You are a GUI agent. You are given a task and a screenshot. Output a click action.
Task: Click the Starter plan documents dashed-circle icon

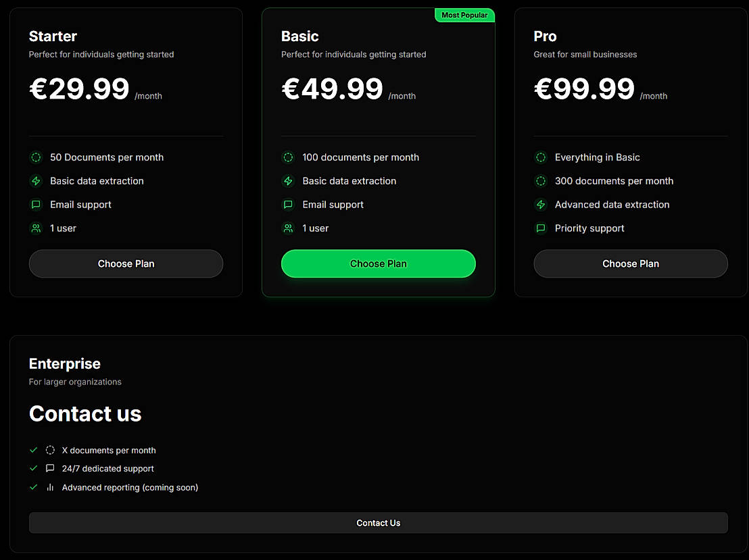tap(36, 157)
